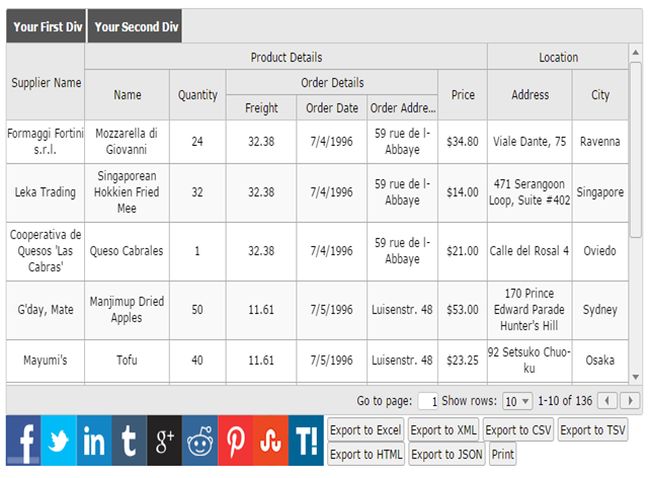
Task: Sort by Order Date column header
Action: pos(332,108)
